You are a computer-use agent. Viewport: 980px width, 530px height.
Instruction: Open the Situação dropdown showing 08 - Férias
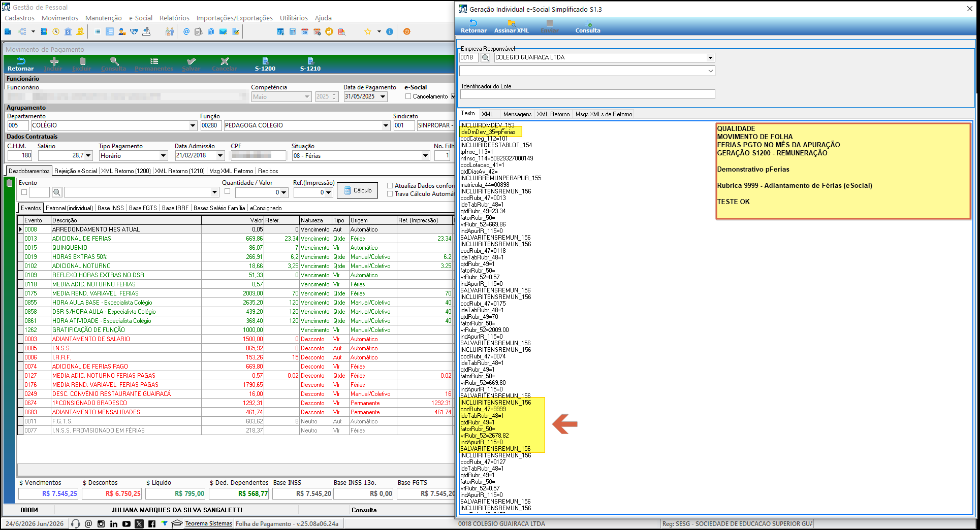point(426,156)
